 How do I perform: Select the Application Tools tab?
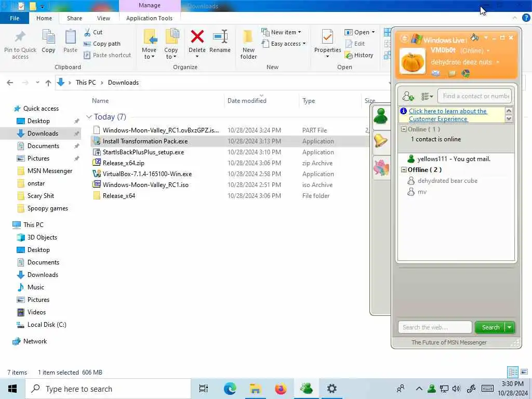tap(149, 18)
